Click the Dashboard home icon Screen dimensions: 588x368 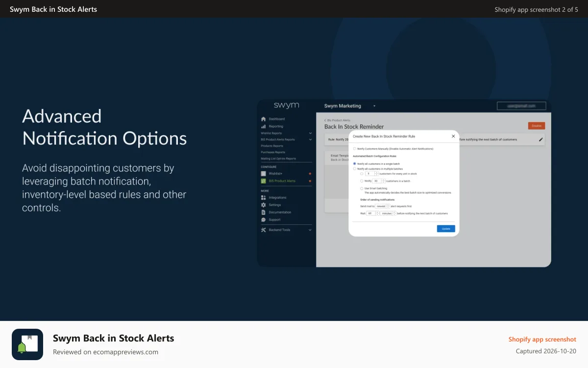pyautogui.click(x=263, y=119)
